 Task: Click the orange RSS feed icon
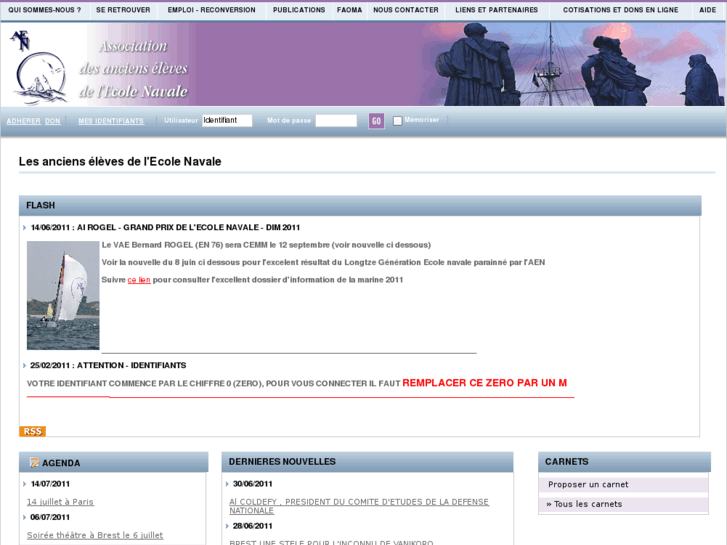[x=32, y=431]
